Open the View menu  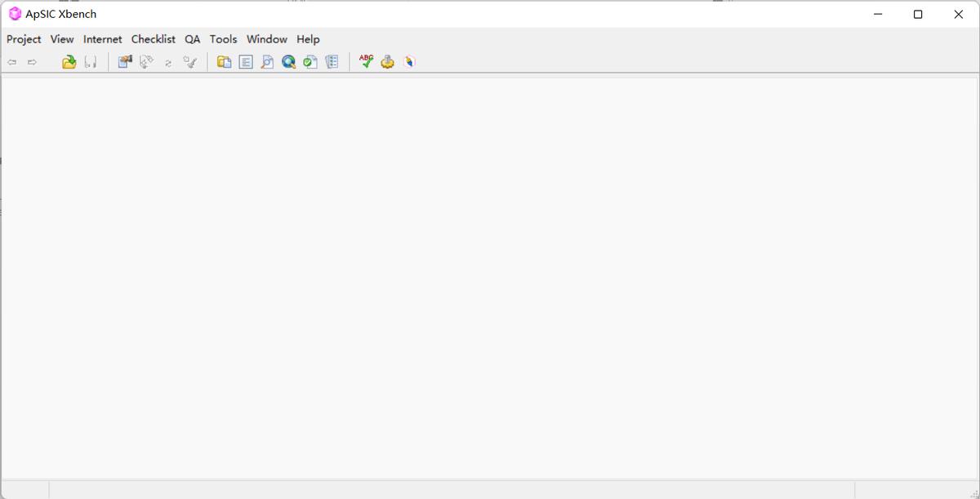pyautogui.click(x=62, y=39)
